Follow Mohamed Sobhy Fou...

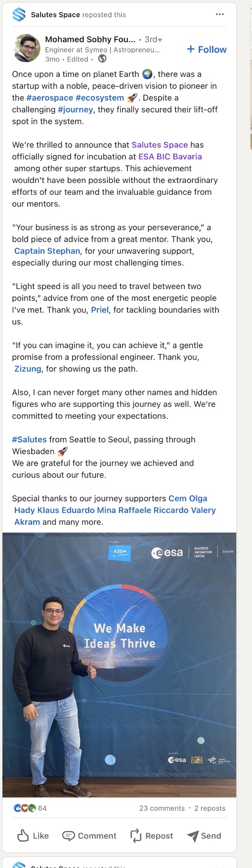207,49
